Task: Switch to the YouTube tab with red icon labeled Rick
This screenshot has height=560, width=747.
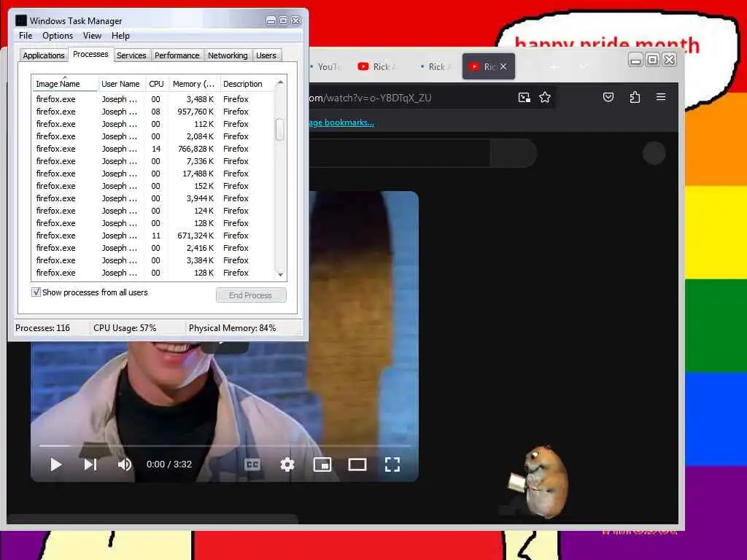Action: (377, 66)
